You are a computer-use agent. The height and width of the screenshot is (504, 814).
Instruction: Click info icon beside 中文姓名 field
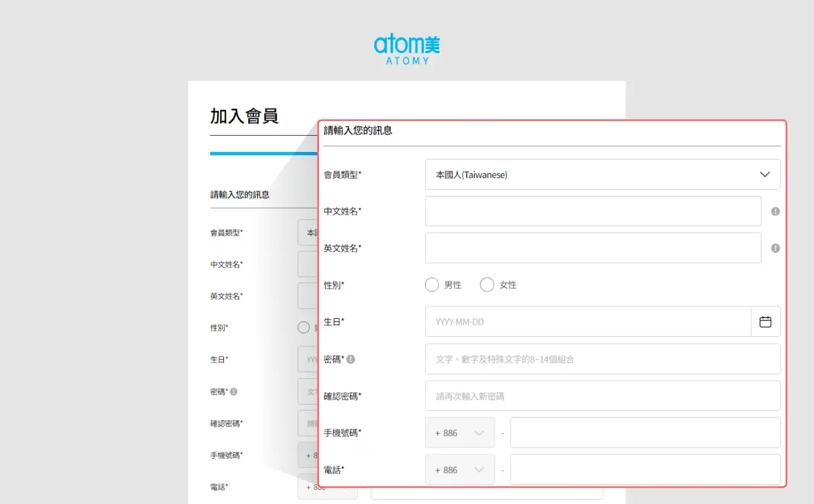(775, 211)
